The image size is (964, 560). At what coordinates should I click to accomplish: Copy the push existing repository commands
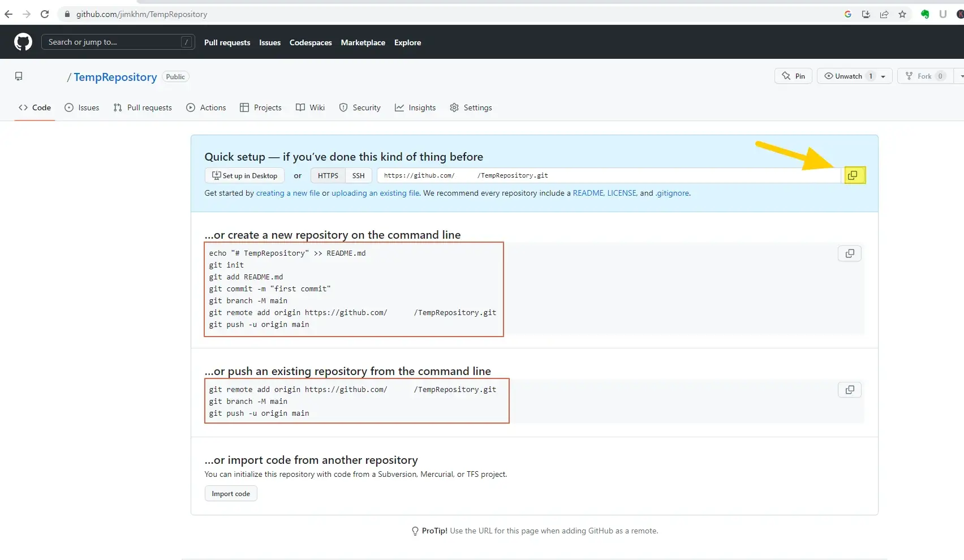(x=850, y=390)
